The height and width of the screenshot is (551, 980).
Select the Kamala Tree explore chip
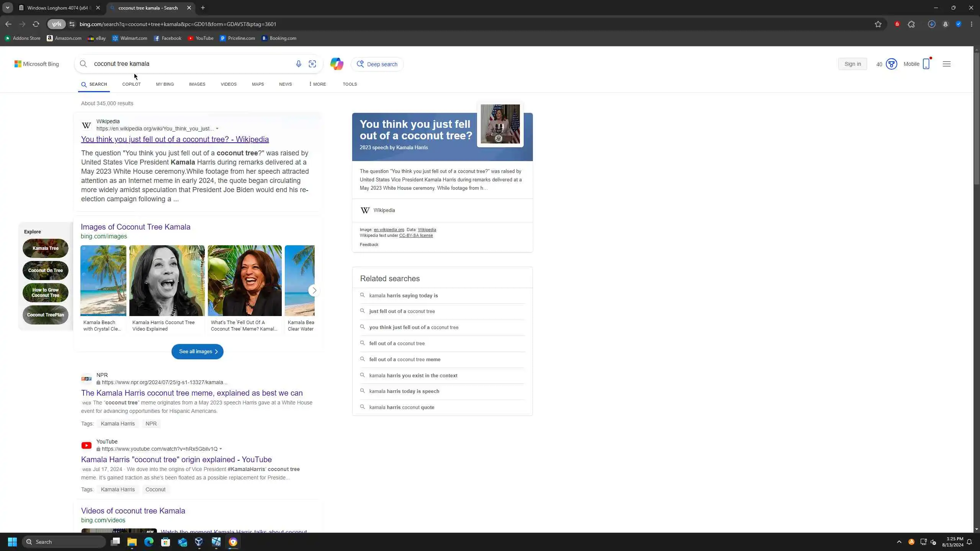click(x=46, y=248)
